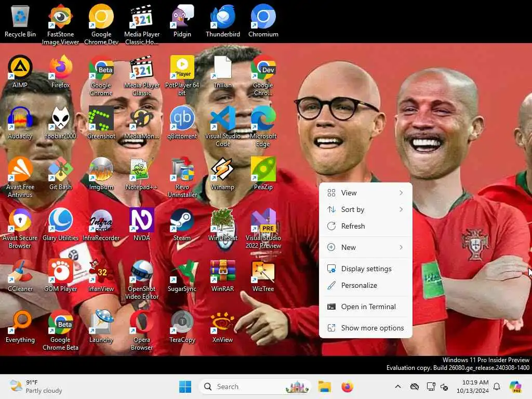Expand the New submenu arrow
This screenshot has height=399, width=532.
point(401,247)
